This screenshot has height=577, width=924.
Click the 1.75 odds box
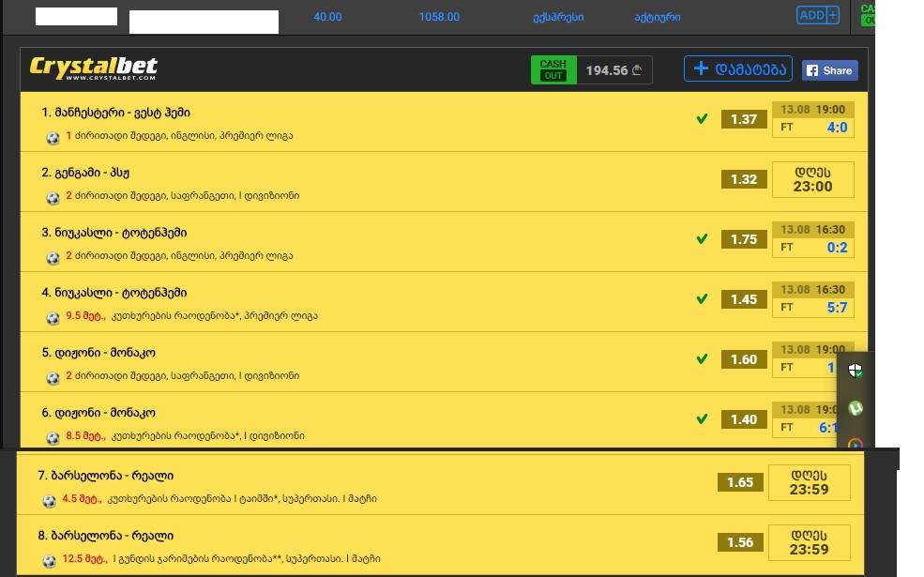tap(744, 239)
